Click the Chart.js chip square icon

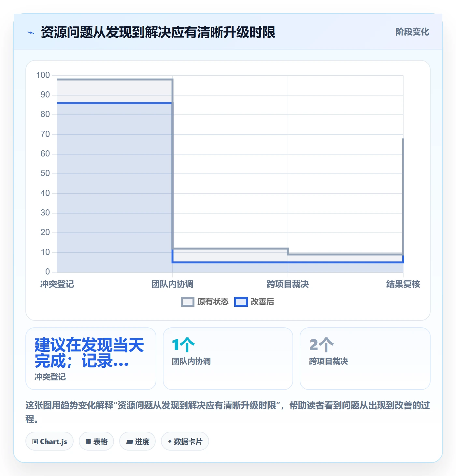35,442
